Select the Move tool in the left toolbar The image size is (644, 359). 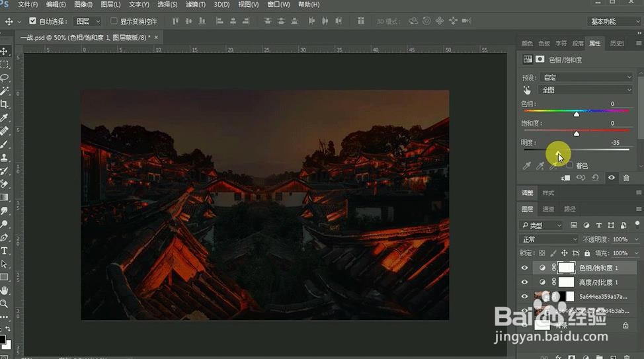point(4,52)
